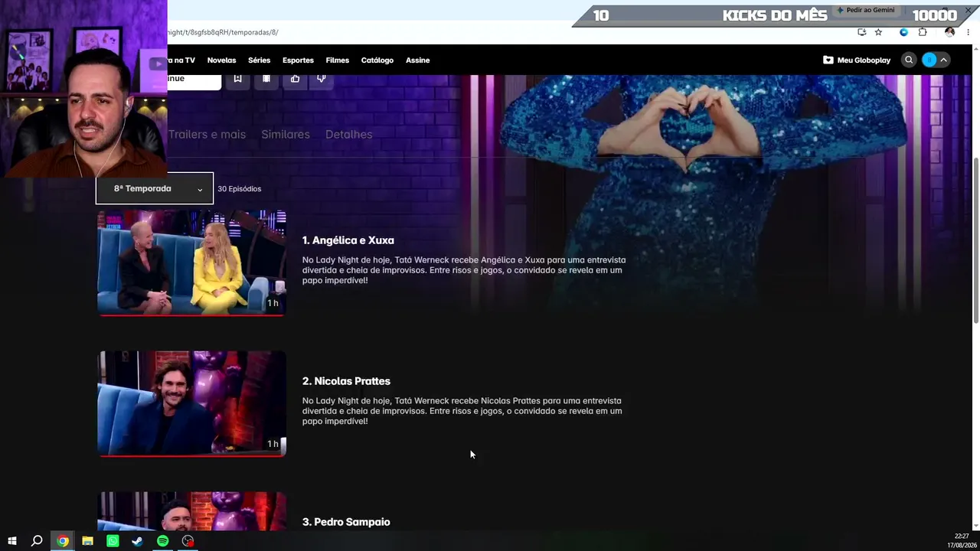Image resolution: width=980 pixels, height=551 pixels.
Task: Open Chrome extensions puzzle icon
Action: point(923,32)
